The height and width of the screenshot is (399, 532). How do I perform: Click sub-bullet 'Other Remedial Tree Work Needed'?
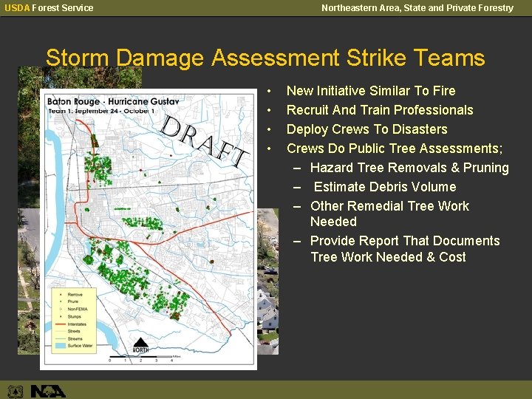(x=389, y=214)
